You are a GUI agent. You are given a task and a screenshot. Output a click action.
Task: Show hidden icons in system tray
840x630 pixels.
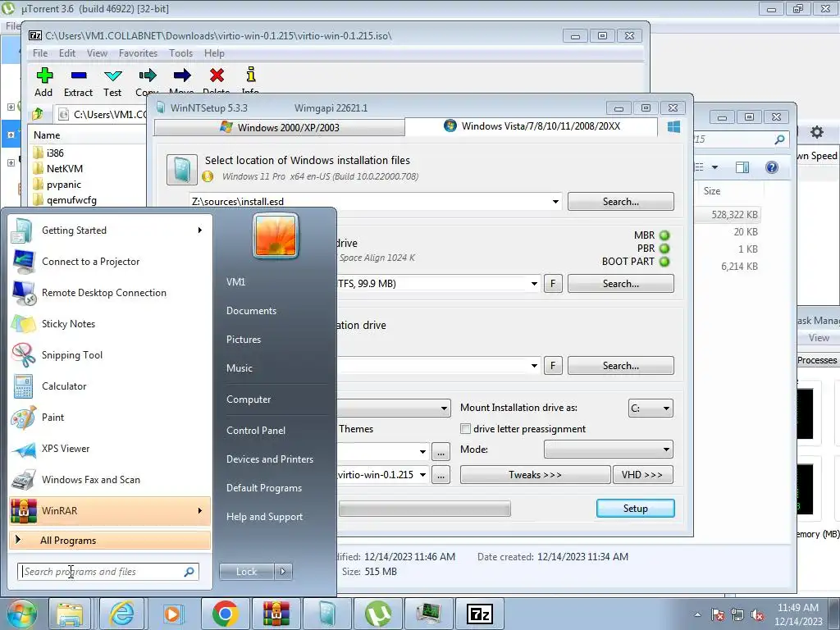point(697,614)
